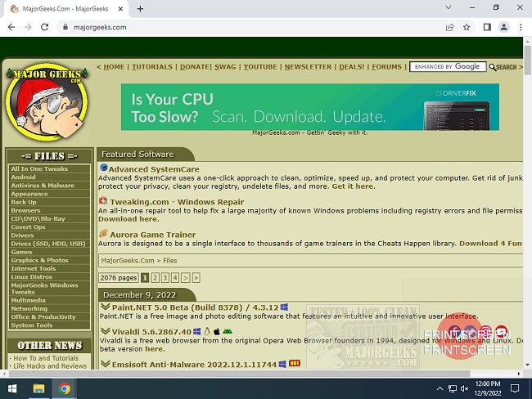Open DONATE in top navigation
This screenshot has width=532, height=399.
(x=195, y=67)
